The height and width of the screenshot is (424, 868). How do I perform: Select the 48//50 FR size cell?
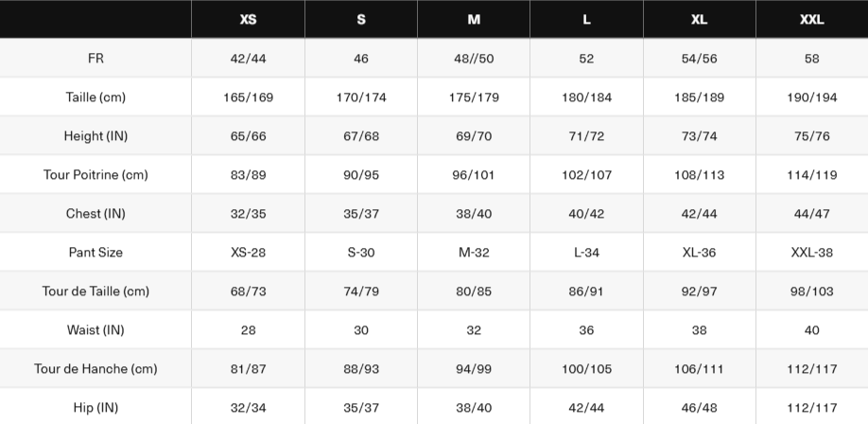(474, 59)
